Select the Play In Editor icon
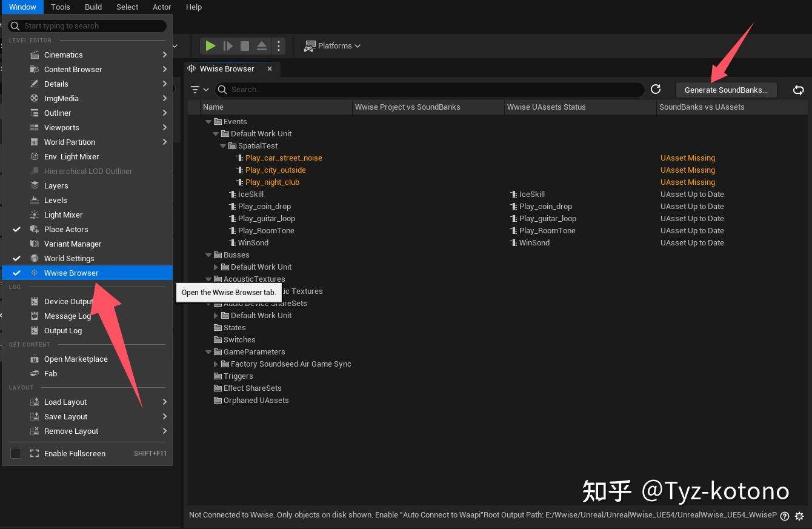 [x=210, y=45]
